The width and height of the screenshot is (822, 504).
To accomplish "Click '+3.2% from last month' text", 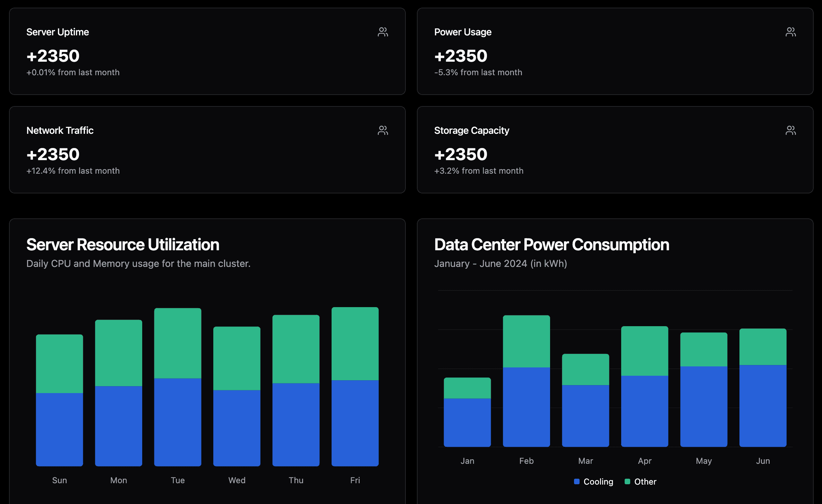I will pyautogui.click(x=479, y=171).
